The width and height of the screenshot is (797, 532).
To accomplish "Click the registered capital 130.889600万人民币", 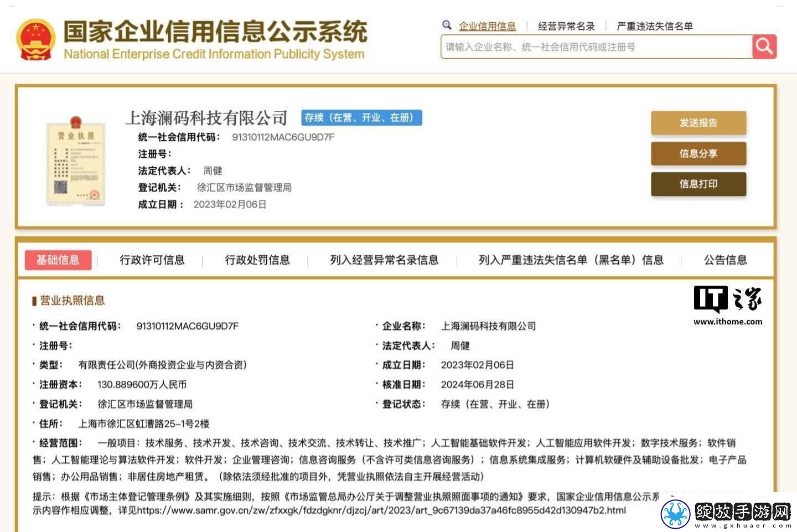I will [x=142, y=384].
